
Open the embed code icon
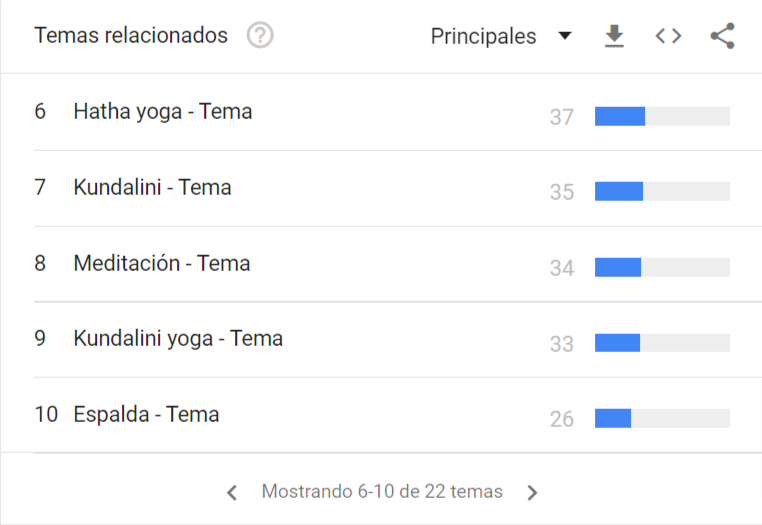(x=668, y=36)
